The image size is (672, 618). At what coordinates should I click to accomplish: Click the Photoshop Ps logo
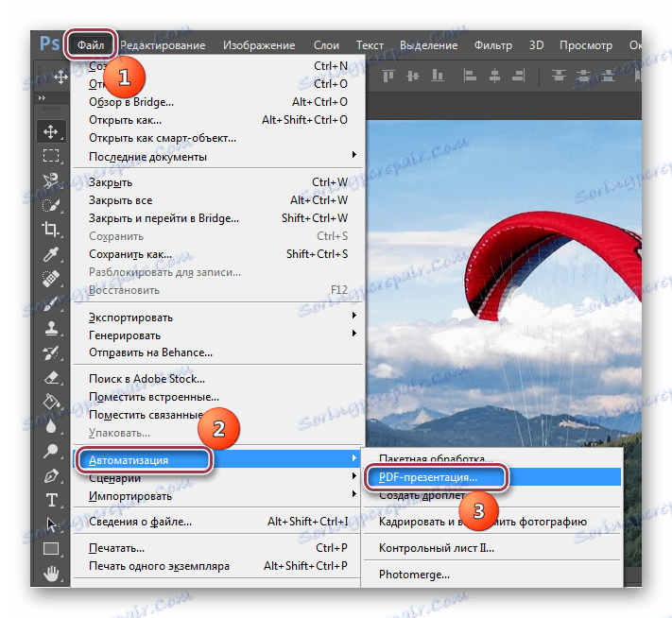(x=50, y=43)
